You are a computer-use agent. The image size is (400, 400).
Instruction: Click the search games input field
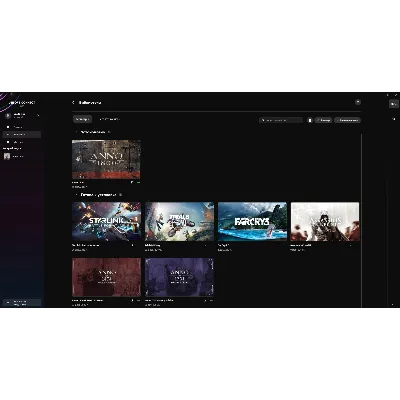pyautogui.click(x=281, y=120)
